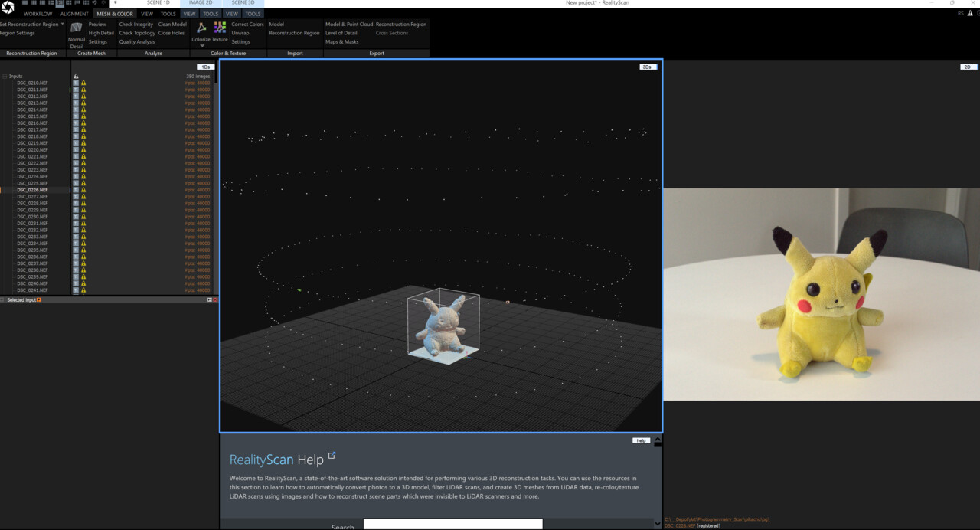Import a Model
This screenshot has width=980, height=530.
tap(276, 25)
